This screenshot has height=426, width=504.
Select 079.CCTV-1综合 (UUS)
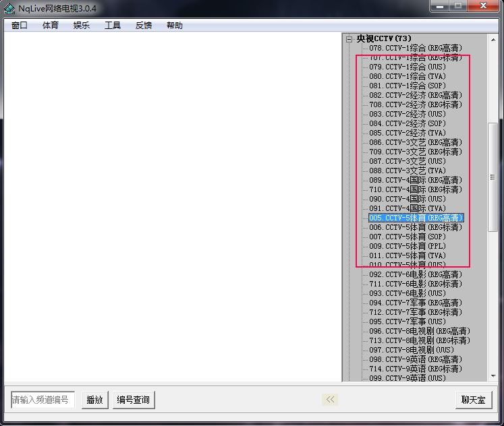[408, 67]
